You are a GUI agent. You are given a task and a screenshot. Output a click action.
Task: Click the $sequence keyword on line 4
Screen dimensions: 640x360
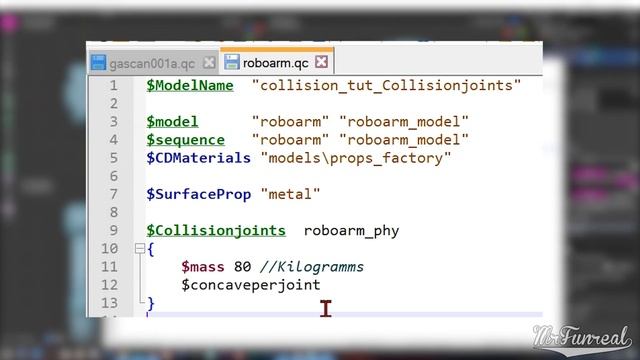click(x=185, y=140)
